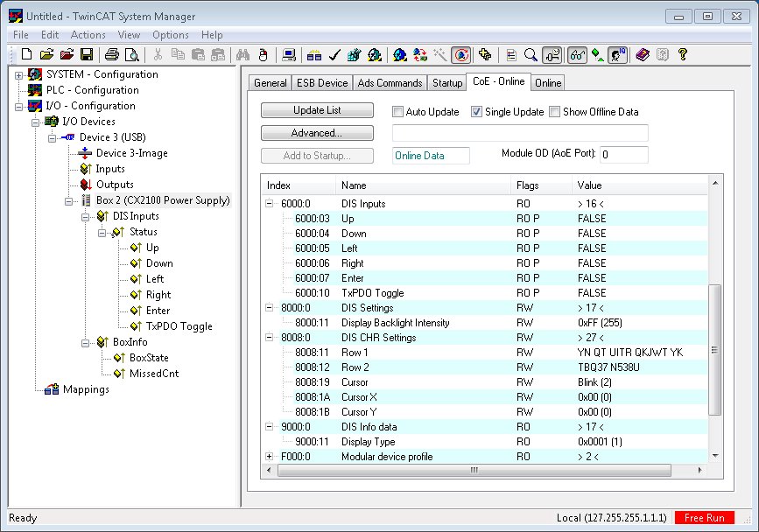Open the File menu
The height and width of the screenshot is (532, 759).
[21, 35]
